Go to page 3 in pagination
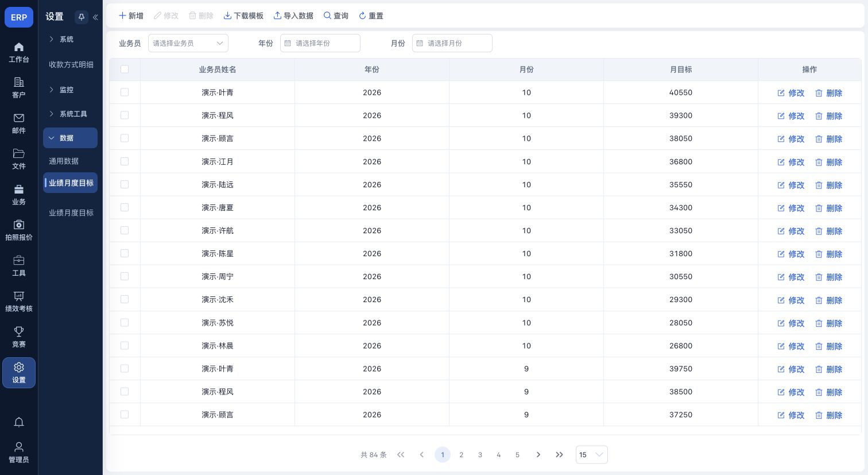The image size is (868, 475). pos(480,455)
